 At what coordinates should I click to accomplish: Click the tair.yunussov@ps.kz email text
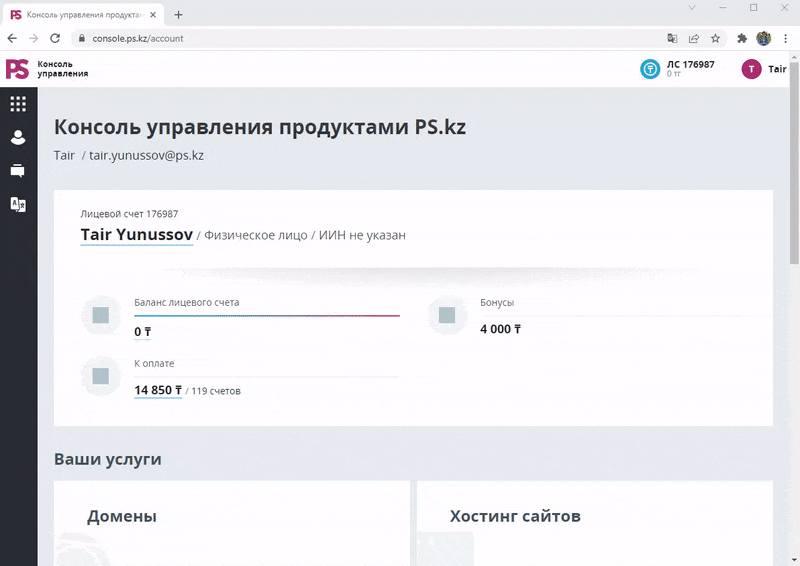(x=146, y=155)
